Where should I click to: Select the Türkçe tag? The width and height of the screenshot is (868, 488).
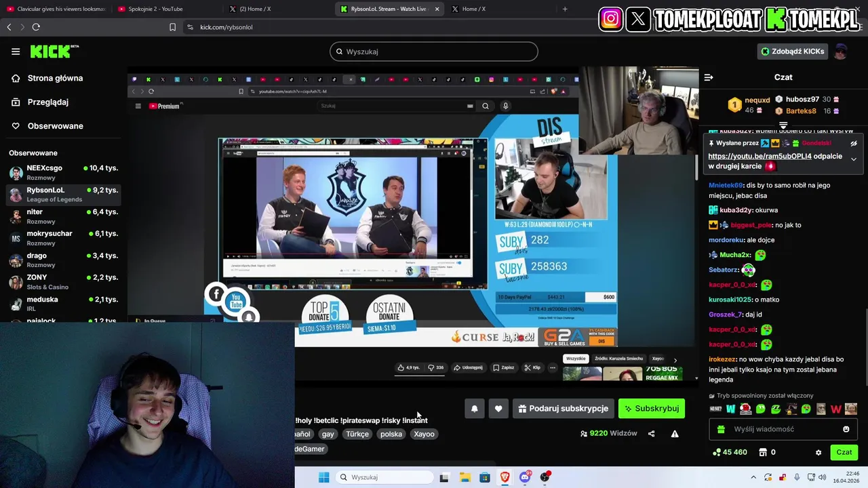click(x=357, y=434)
